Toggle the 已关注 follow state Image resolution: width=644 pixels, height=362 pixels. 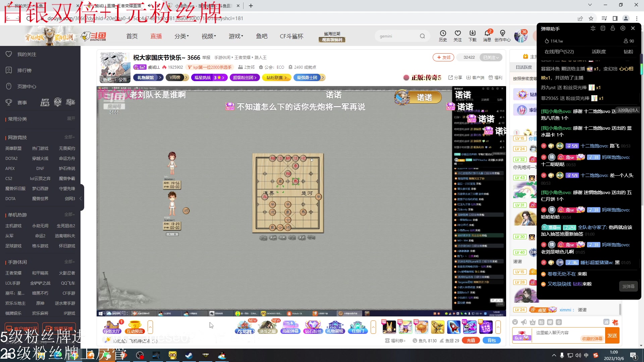pyautogui.click(x=491, y=57)
